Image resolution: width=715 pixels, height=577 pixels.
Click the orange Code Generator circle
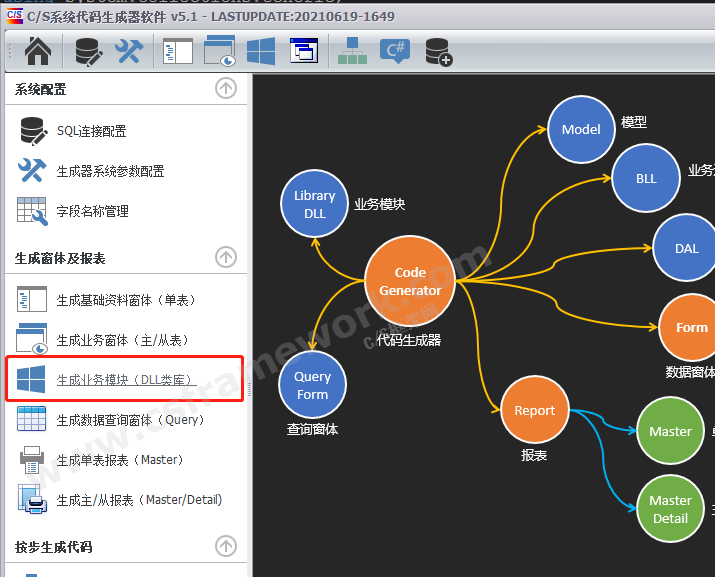410,282
